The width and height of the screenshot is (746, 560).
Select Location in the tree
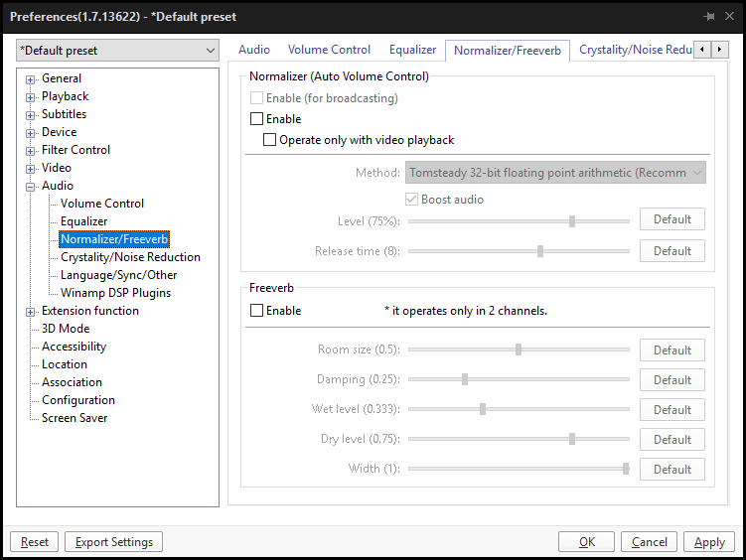pyautogui.click(x=65, y=364)
